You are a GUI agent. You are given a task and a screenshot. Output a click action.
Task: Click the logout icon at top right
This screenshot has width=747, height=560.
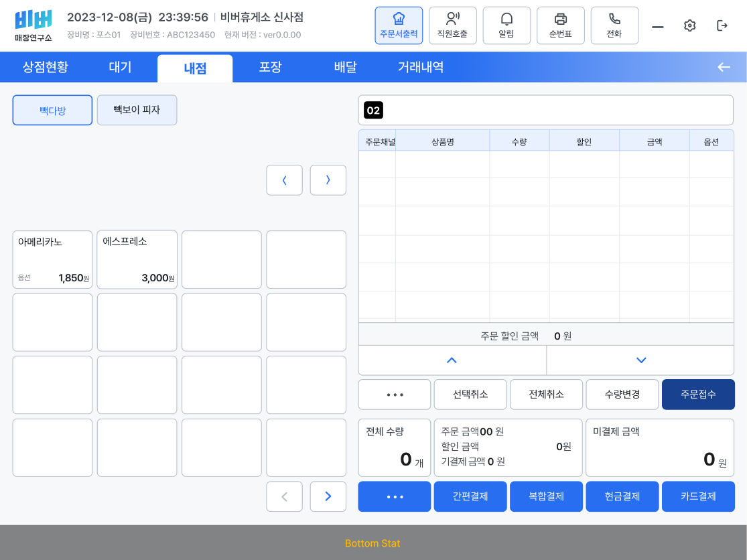722,25
